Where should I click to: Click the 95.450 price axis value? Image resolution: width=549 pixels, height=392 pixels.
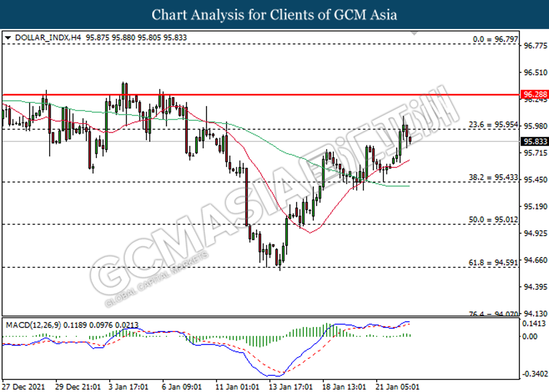(535, 180)
